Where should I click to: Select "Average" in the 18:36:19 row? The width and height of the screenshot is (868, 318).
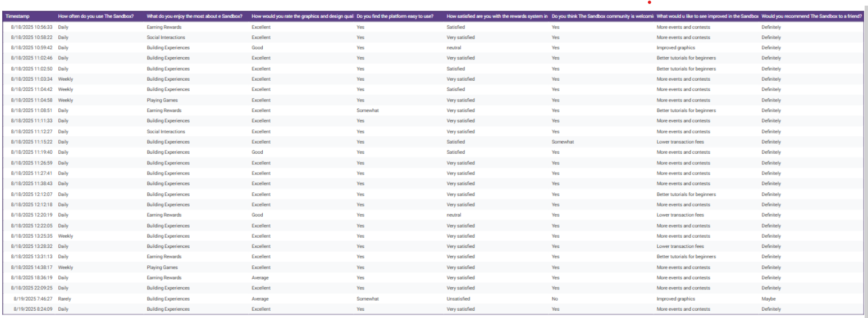point(260,278)
